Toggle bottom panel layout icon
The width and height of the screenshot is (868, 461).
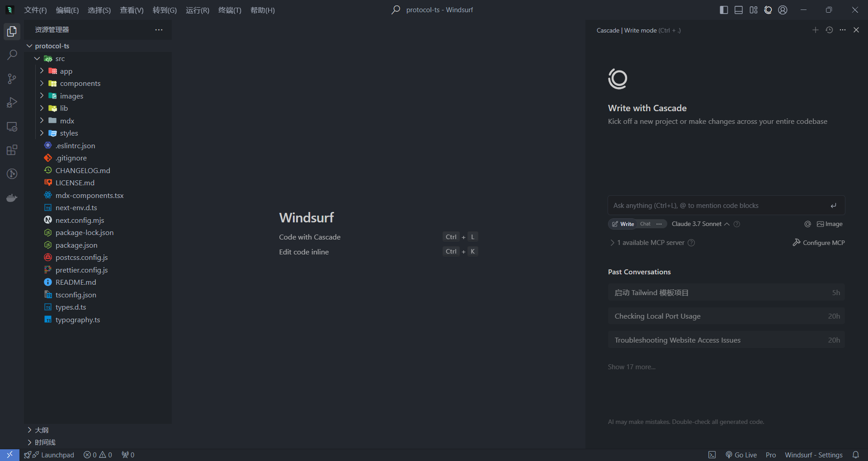coord(739,10)
